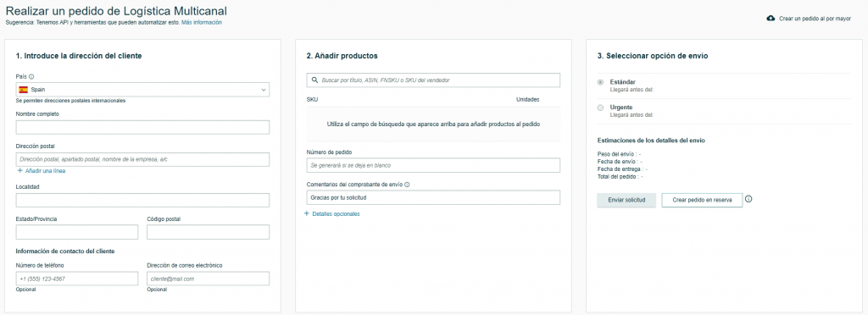The height and width of the screenshot is (315, 868).
Task: Click the Spain flag icon in country selector
Action: click(x=23, y=90)
